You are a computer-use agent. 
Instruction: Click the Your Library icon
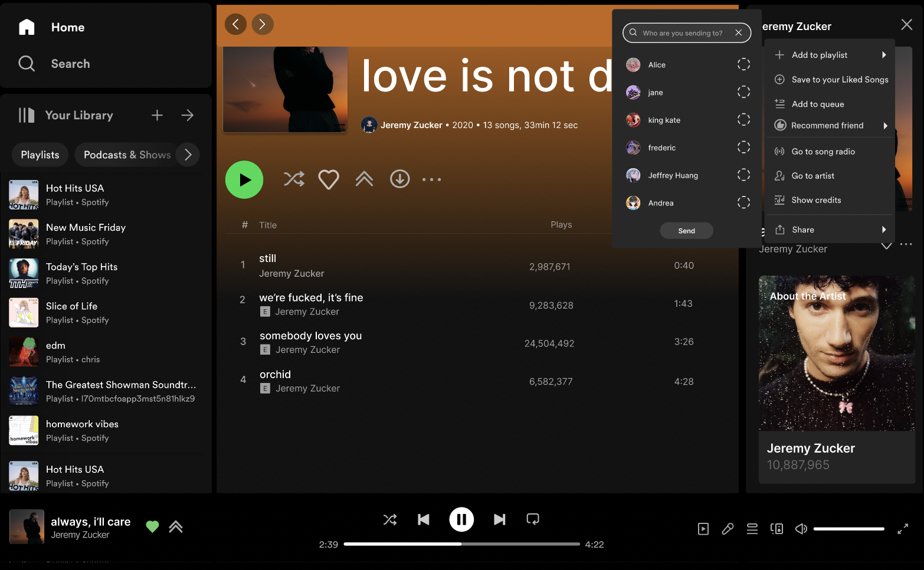click(x=27, y=115)
